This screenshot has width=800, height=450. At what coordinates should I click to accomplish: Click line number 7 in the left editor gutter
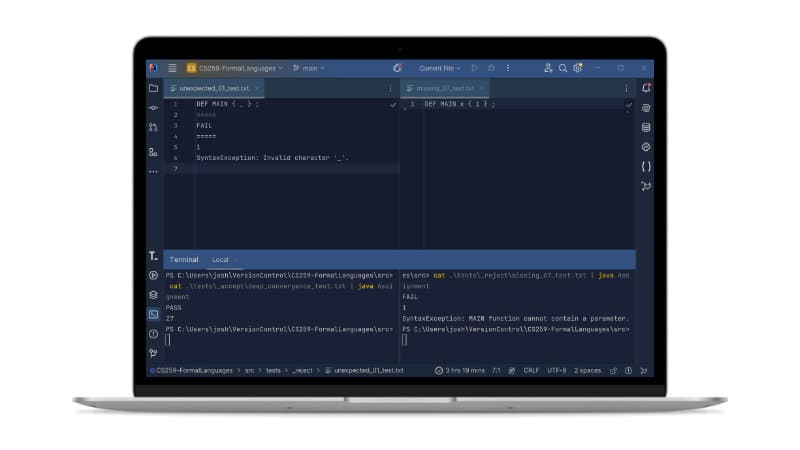[x=176, y=168]
